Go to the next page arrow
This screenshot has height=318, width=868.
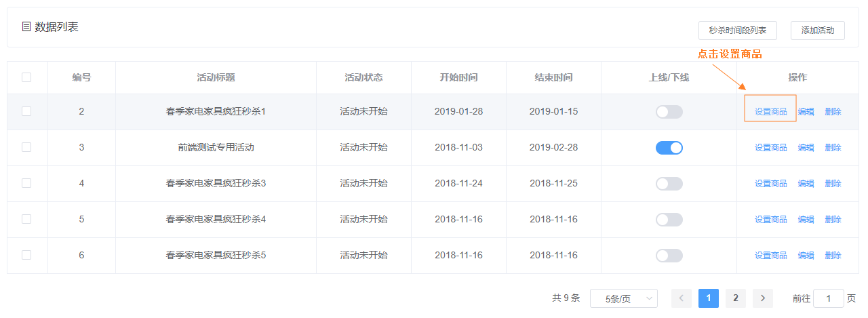click(763, 298)
